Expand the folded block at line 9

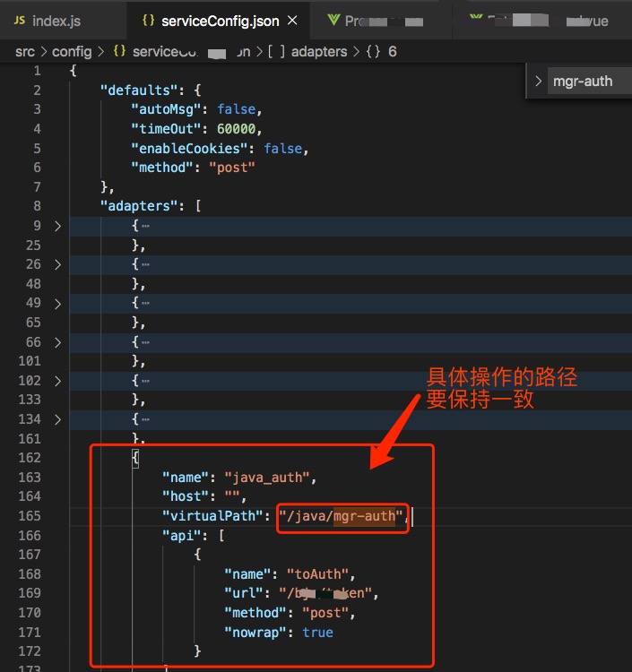pyautogui.click(x=58, y=226)
